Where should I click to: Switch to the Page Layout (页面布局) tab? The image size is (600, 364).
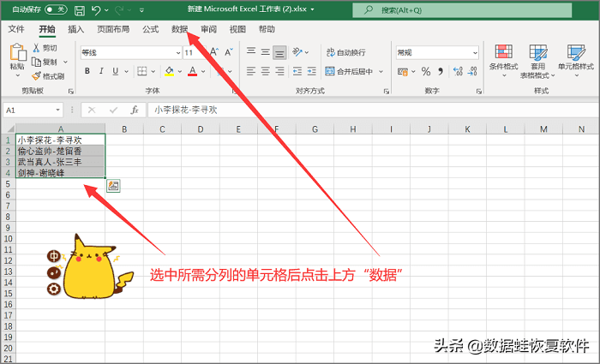click(x=113, y=29)
